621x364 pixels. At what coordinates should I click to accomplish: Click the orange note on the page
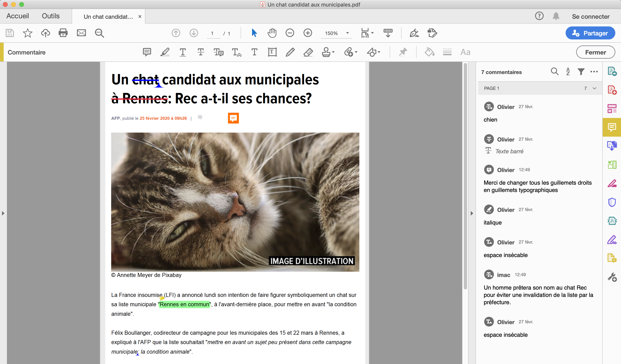[233, 118]
